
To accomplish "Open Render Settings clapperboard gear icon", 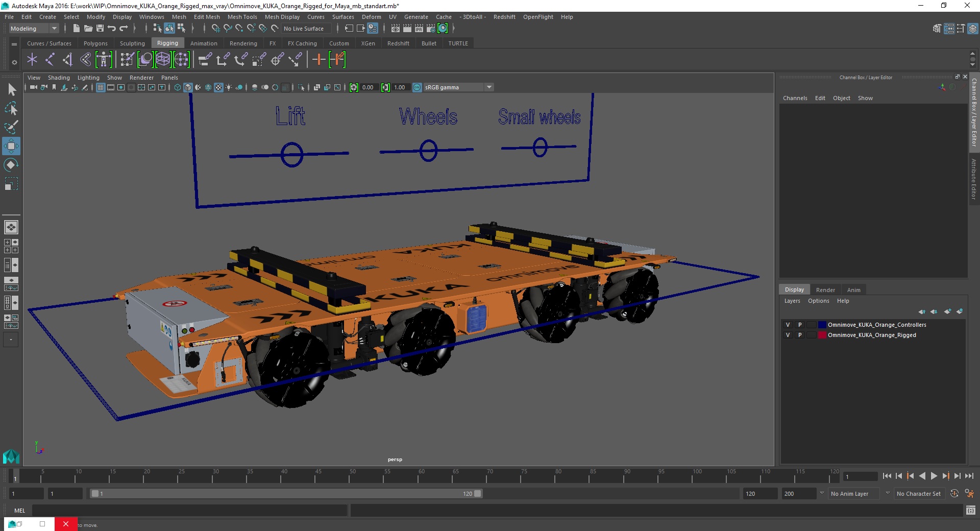I will [431, 29].
